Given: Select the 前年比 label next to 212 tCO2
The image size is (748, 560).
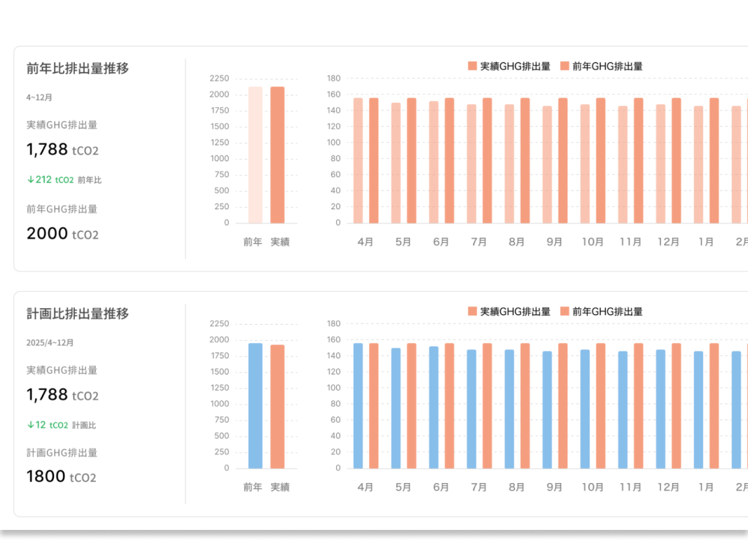Looking at the screenshot, I should tap(88, 179).
